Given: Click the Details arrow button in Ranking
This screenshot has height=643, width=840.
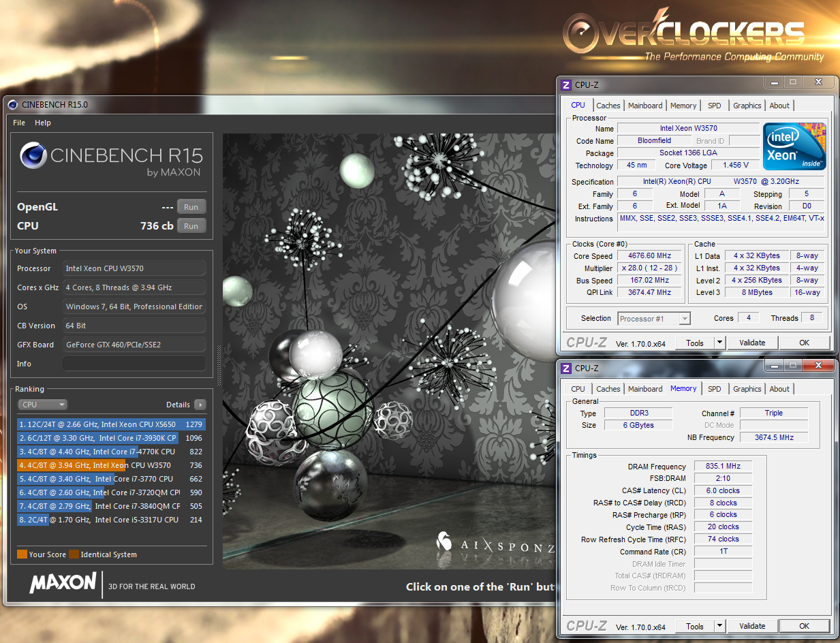Looking at the screenshot, I should pos(200,405).
